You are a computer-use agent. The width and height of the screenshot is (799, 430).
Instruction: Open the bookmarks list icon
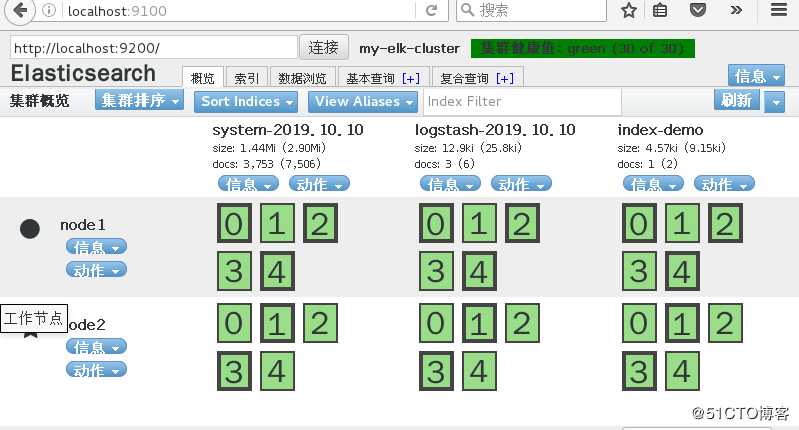click(660, 10)
